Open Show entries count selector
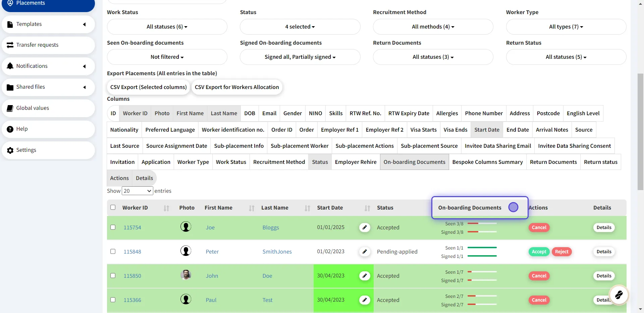644x313 pixels. (138, 191)
